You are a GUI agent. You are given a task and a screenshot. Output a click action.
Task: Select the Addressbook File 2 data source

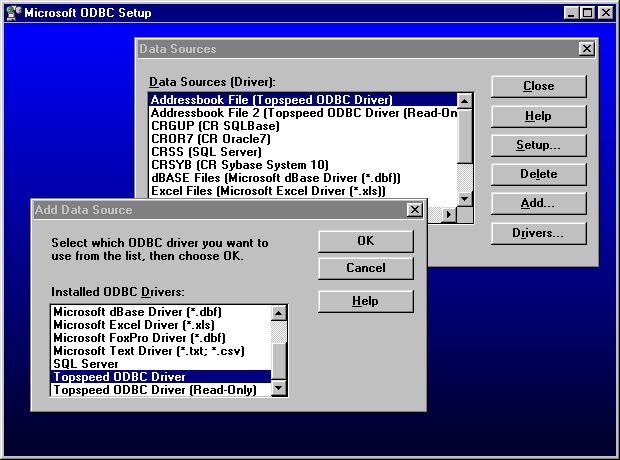(303, 113)
